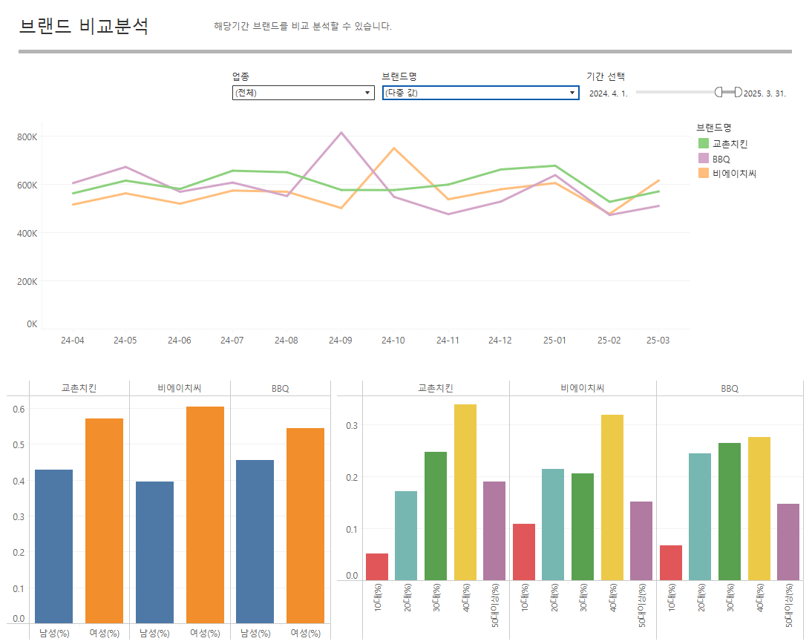This screenshot has height=644, width=812.
Task: Click the 교촌치킨 header in age chart
Action: (436, 388)
